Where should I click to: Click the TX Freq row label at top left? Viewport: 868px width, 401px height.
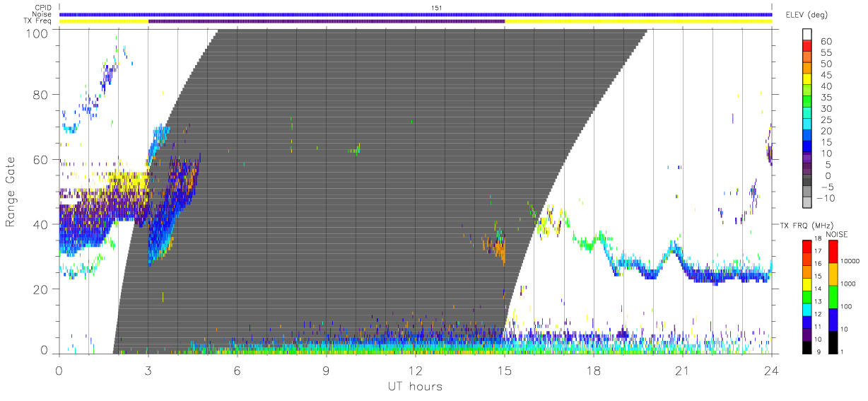[x=38, y=21]
